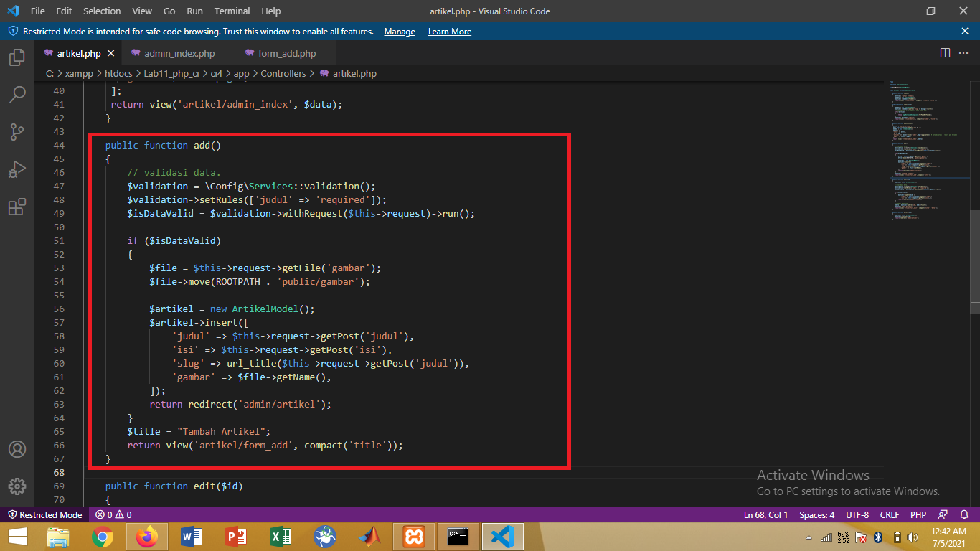Screen dimensions: 980x551
Task: Select the Search icon in the sidebar
Action: coord(17,94)
